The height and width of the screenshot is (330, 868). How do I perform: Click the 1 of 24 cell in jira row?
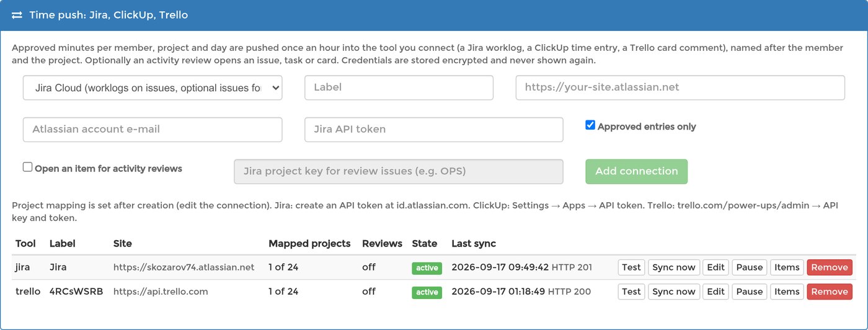coord(283,267)
